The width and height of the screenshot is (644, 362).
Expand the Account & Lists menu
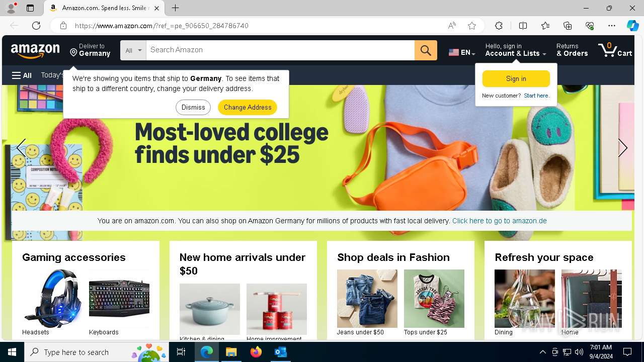(516, 50)
